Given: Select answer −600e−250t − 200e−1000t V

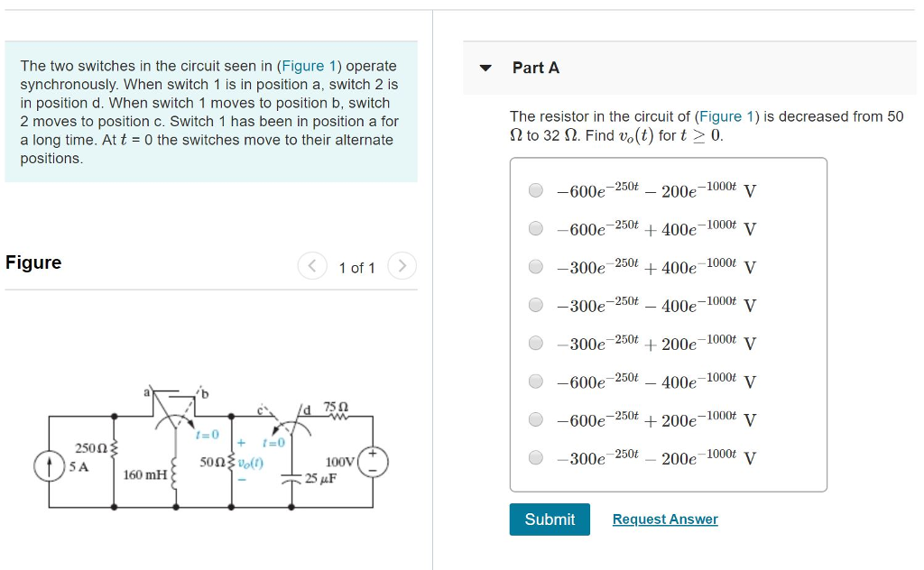Looking at the screenshot, I should coord(534,190).
